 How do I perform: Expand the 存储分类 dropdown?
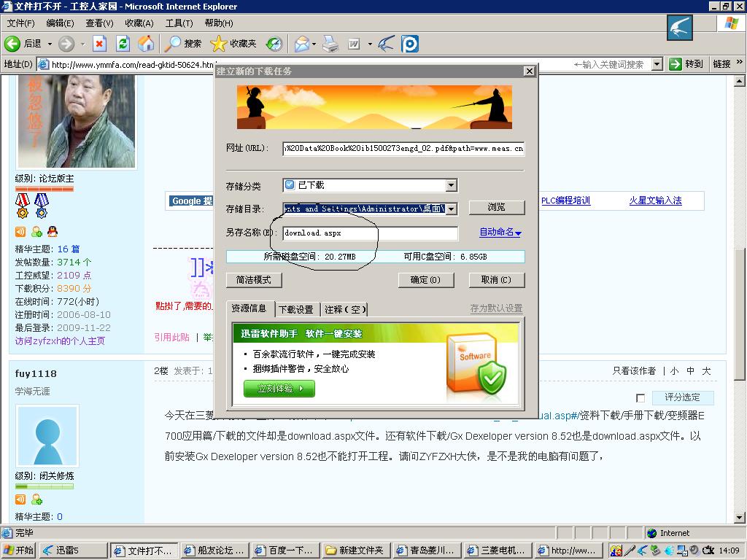tap(451, 186)
